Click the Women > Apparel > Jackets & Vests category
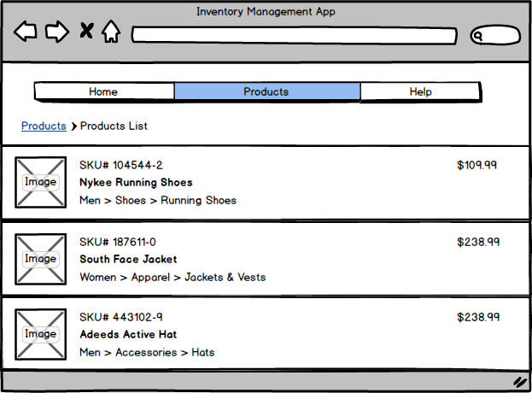 tap(172, 277)
